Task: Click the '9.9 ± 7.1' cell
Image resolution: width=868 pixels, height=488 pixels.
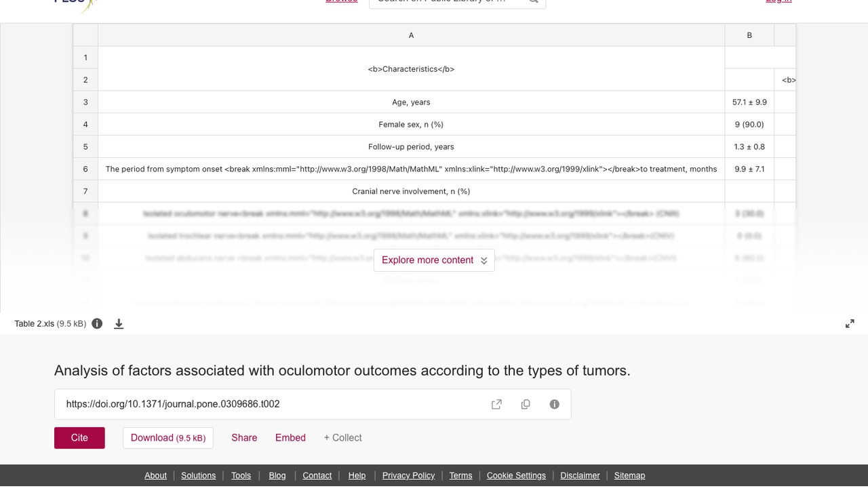Action: (749, 169)
